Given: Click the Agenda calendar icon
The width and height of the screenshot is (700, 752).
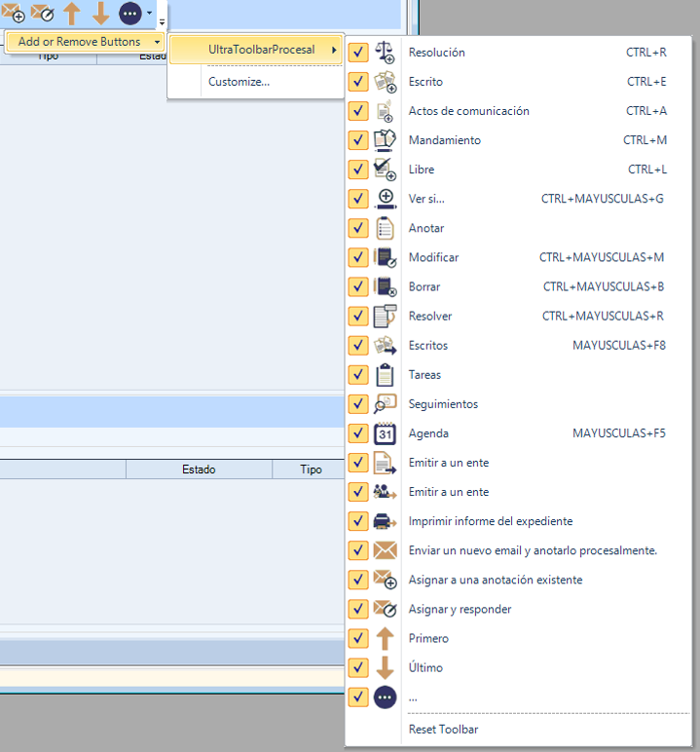Looking at the screenshot, I should tap(385, 433).
